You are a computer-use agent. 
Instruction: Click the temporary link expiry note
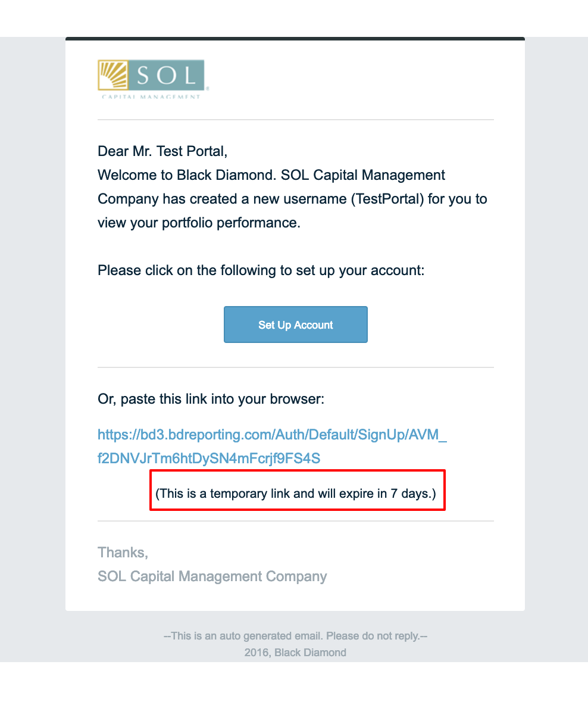click(295, 494)
